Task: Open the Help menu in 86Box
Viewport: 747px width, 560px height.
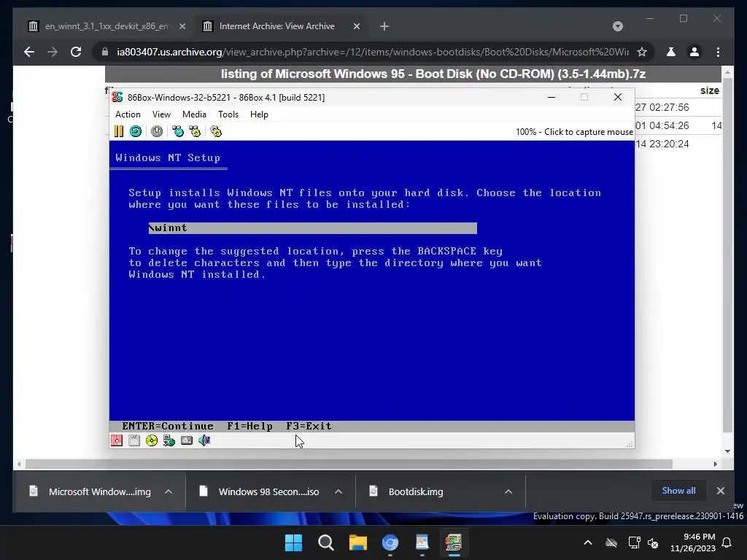Action: pos(259,114)
